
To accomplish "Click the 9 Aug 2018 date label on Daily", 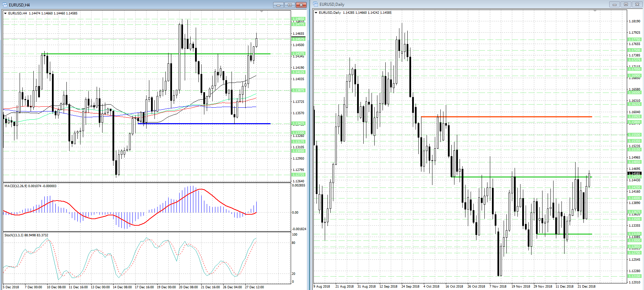I will pyautogui.click(x=322, y=287).
